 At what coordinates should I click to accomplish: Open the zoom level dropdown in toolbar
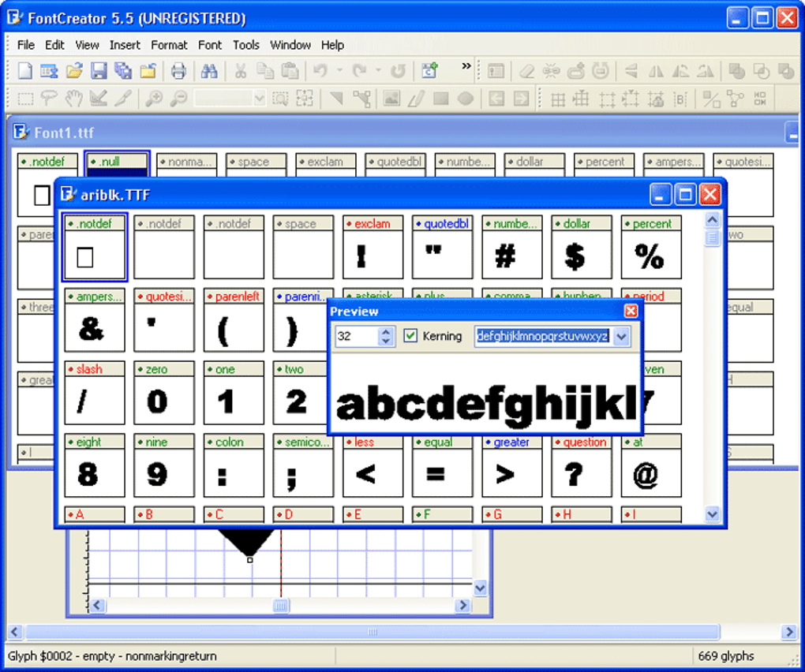260,98
